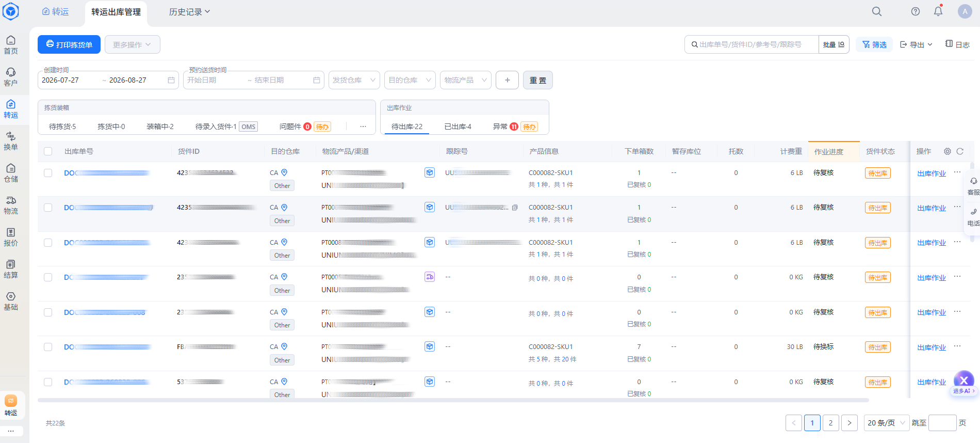Go to page 2
Image resolution: width=980 pixels, height=443 pixels.
(x=831, y=423)
